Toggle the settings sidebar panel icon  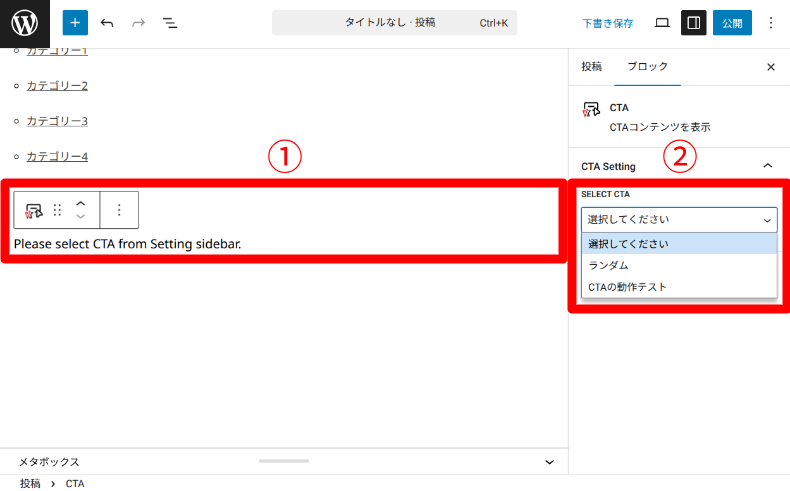[x=693, y=23]
